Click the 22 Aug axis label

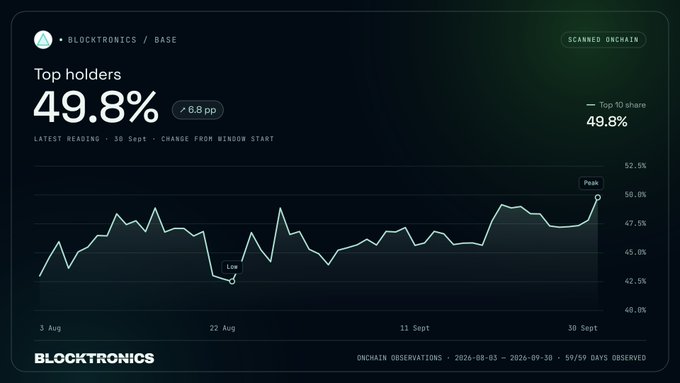coord(222,328)
